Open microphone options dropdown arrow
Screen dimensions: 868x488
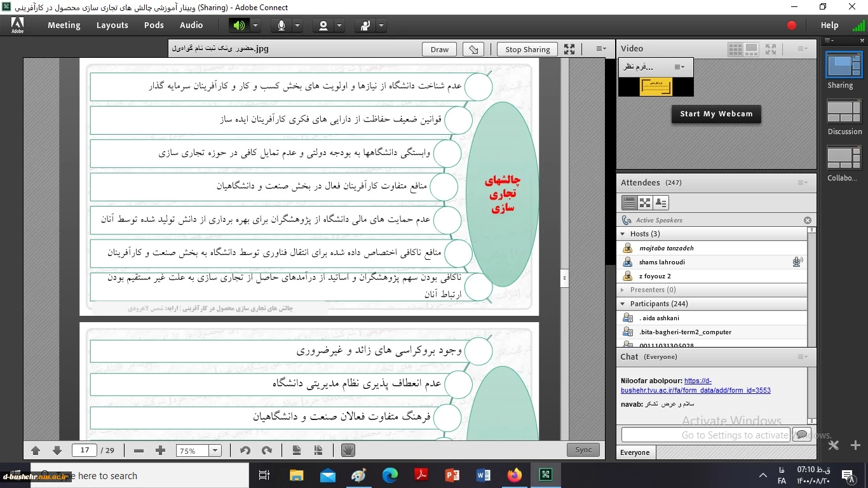click(x=297, y=25)
